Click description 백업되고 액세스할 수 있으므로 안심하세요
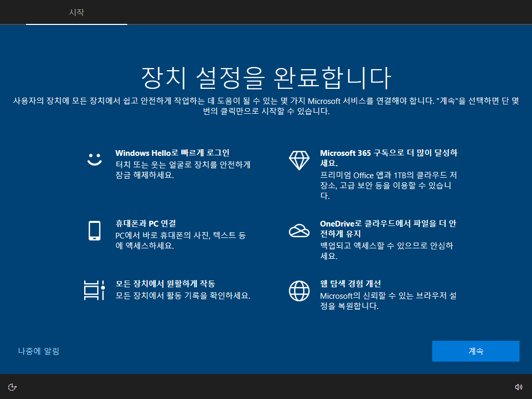 (387, 250)
